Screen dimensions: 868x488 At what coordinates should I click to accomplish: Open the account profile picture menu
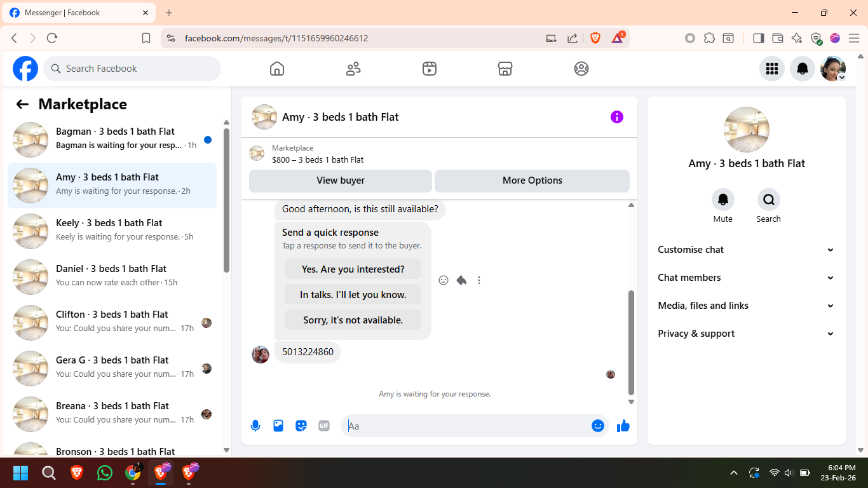click(x=833, y=69)
